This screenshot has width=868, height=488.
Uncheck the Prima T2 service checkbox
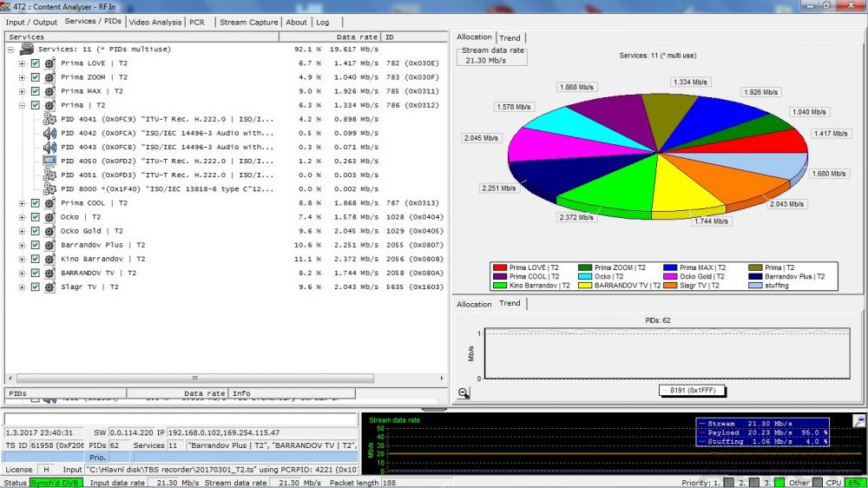click(36, 105)
